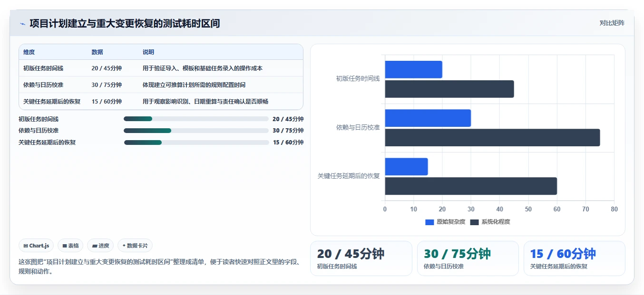The image size is (644, 295).
Task: Click the 30 / 75分钟 value beside its progress bar
Action: pyautogui.click(x=288, y=131)
